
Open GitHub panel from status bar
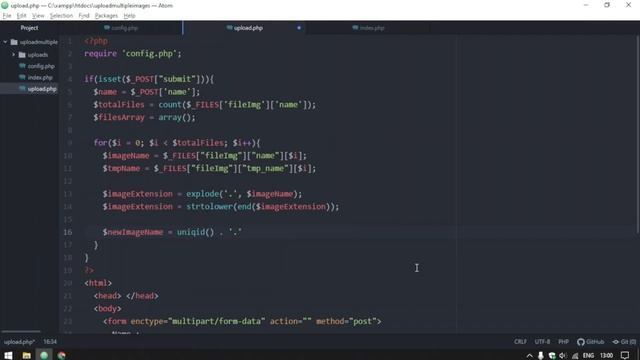[591, 342]
